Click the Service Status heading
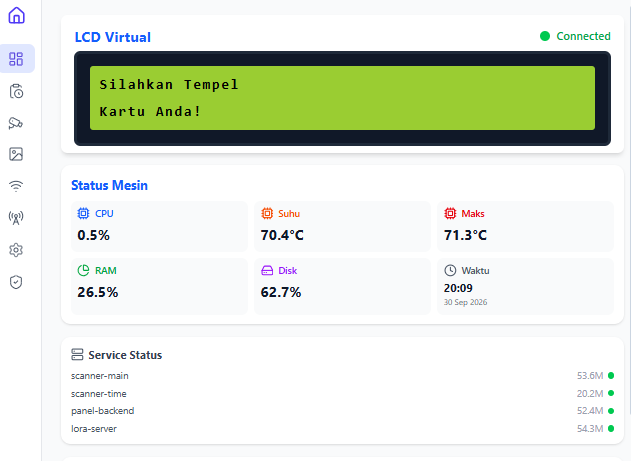 coord(125,355)
